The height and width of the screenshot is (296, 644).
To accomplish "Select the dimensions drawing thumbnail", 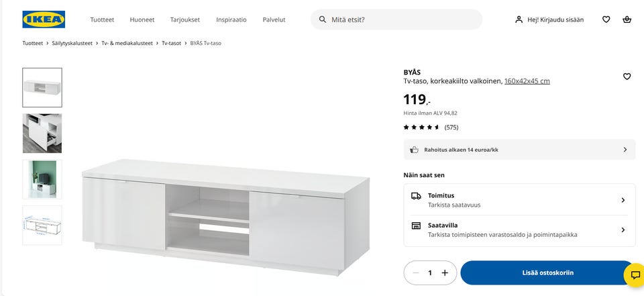I will [x=42, y=226].
